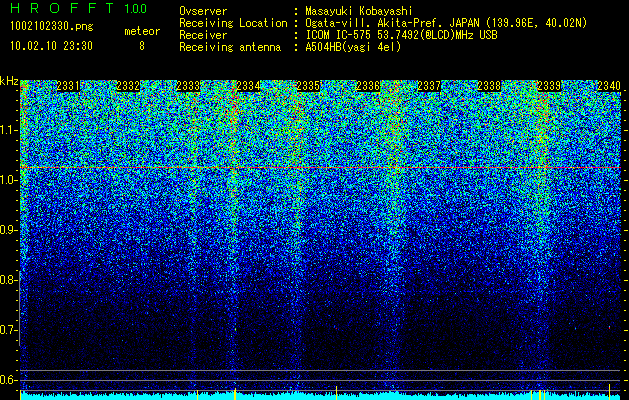
Task: Click the 1.0.0 version number
Action: pos(136,9)
